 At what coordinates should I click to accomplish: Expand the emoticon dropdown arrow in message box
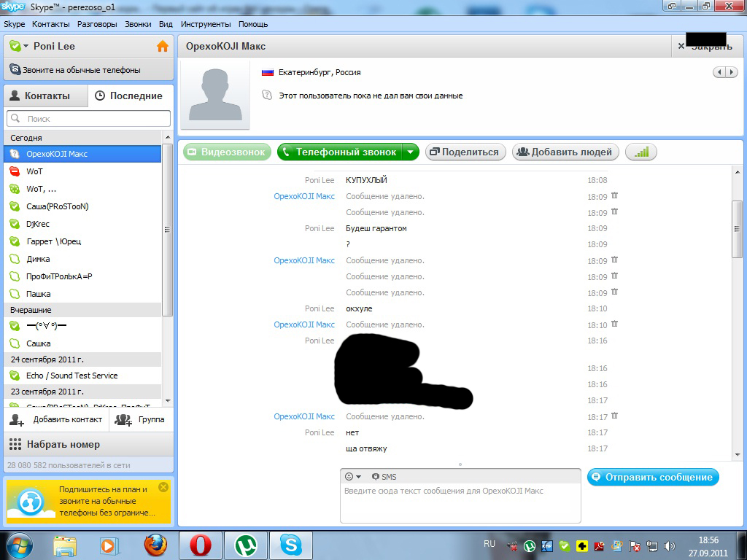358,477
